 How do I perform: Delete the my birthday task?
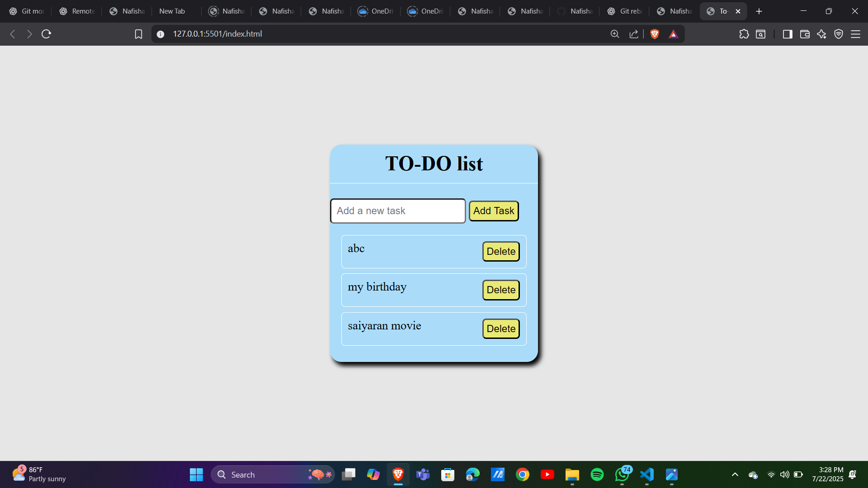(x=501, y=290)
